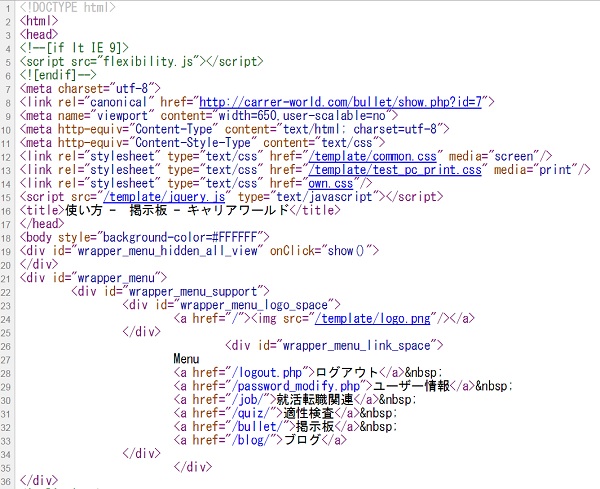This screenshot has width=600, height=489.
Task: Click the opening <html> tag
Action: click(x=39, y=21)
